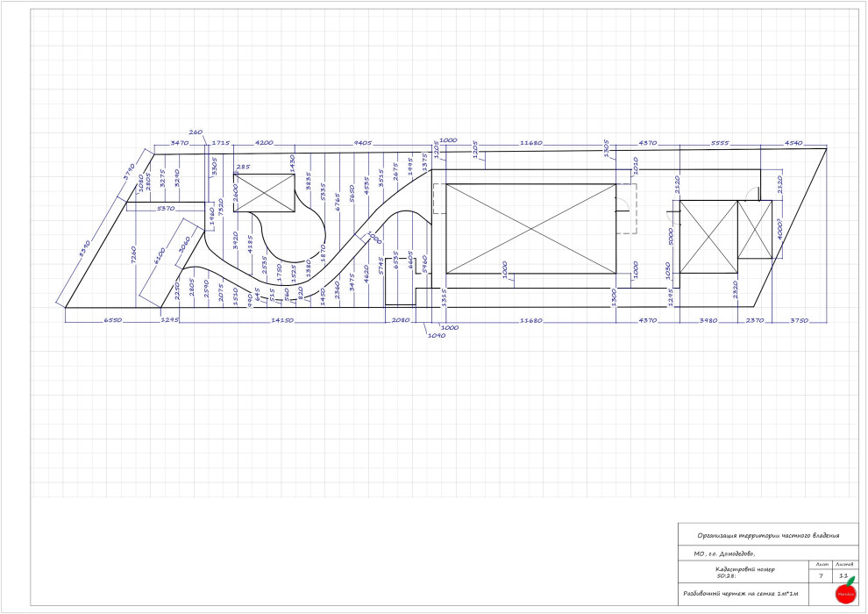868x614 pixels.
Task: Click the 'Организация территории частного владения' title
Action: pyautogui.click(x=768, y=535)
